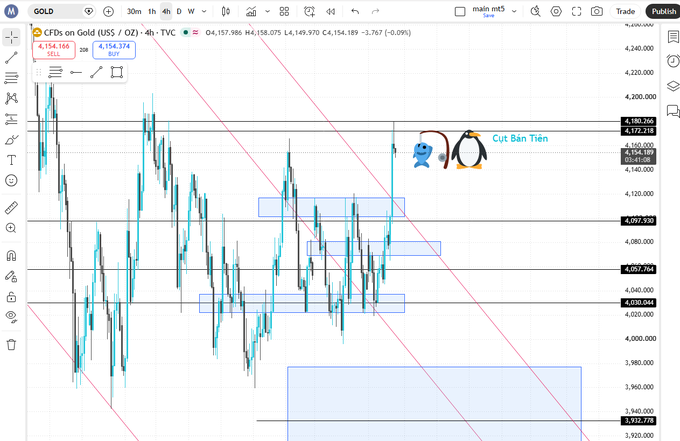Open quick search lightning magnifier icon
680x441 pixels.
click(536, 11)
